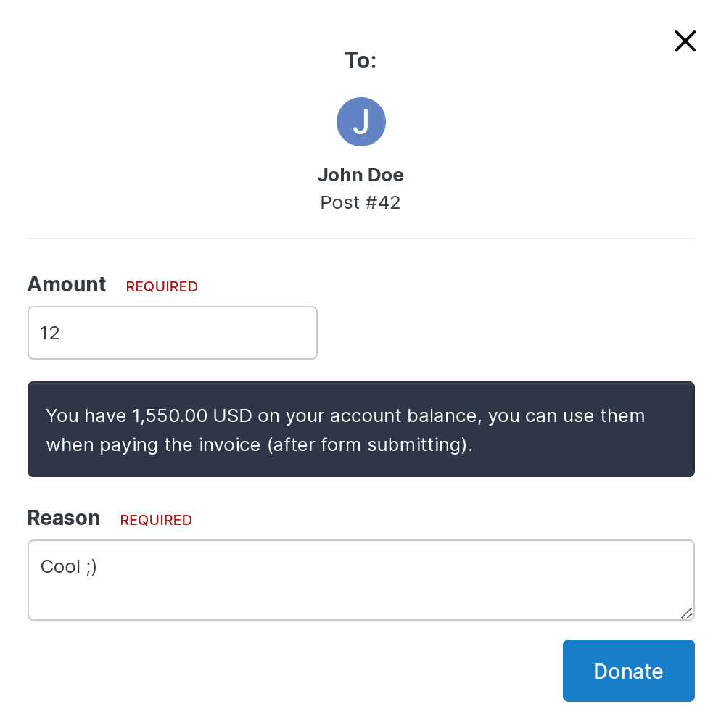
Task: Click the Reason field label
Action: point(64,518)
